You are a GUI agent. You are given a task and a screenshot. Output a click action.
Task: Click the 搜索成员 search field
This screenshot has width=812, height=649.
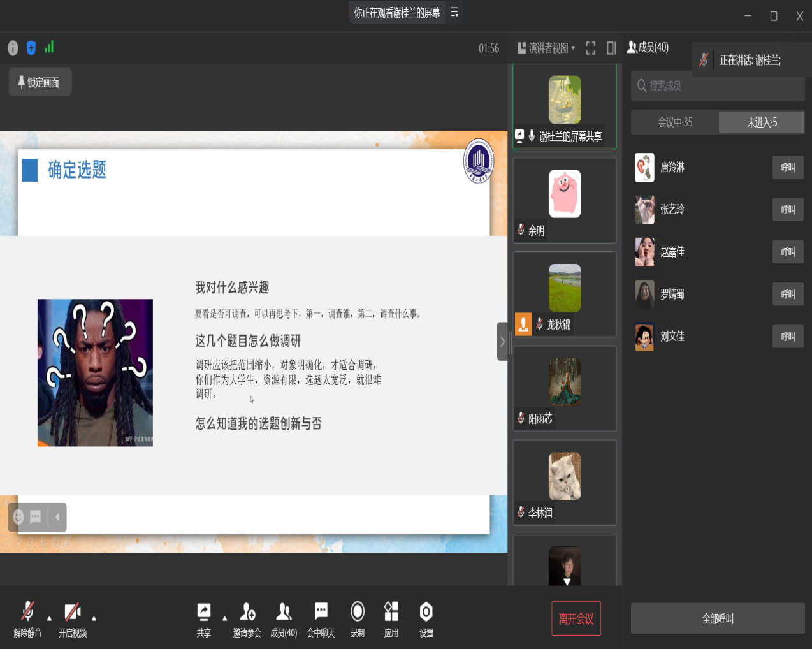(x=718, y=86)
